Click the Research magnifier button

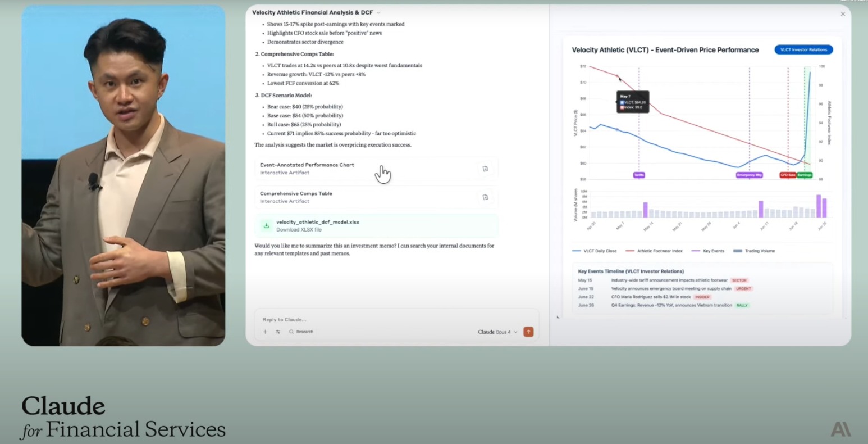301,332
